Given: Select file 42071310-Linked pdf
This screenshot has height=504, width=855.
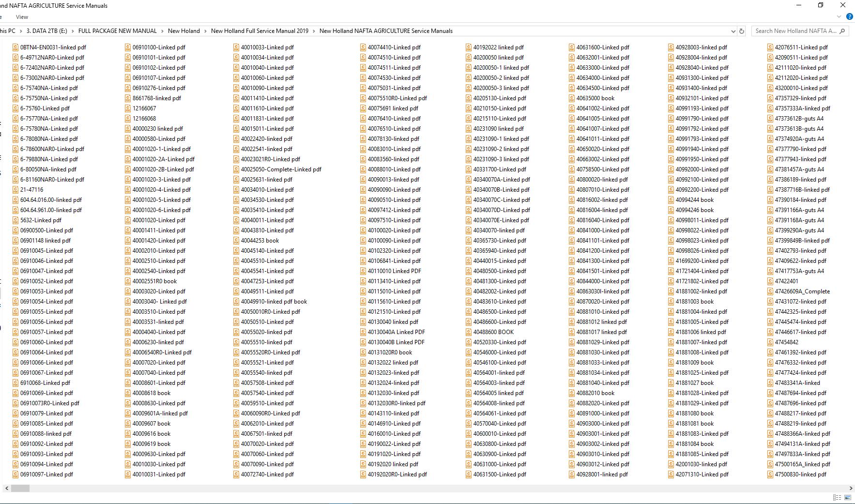Looking at the screenshot, I should [699, 474].
